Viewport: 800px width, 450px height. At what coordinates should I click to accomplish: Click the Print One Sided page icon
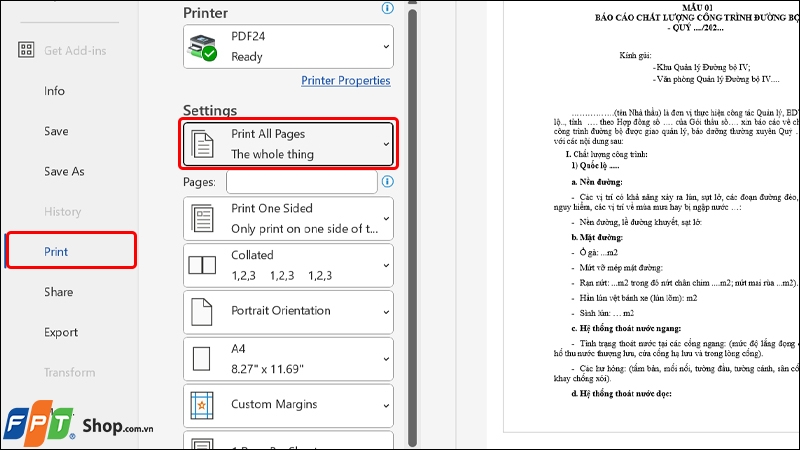point(203,218)
